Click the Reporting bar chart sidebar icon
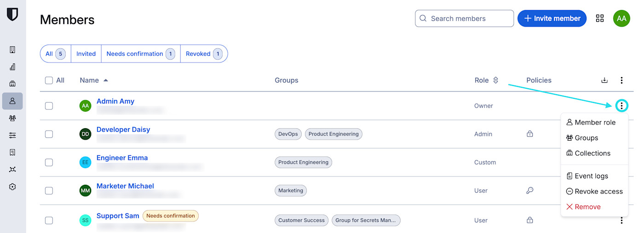The image size is (644, 233). coord(12,67)
